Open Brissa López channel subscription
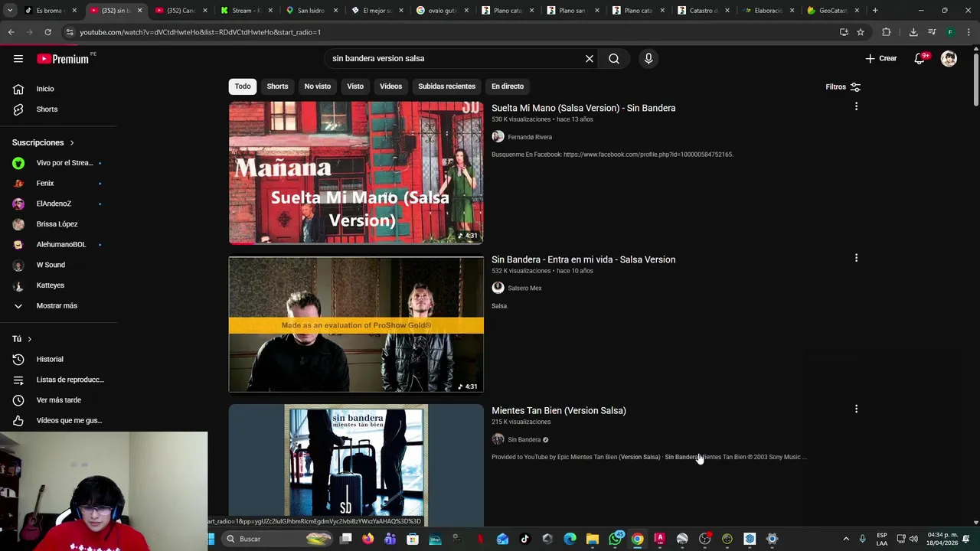This screenshot has height=551, width=980. click(x=58, y=224)
